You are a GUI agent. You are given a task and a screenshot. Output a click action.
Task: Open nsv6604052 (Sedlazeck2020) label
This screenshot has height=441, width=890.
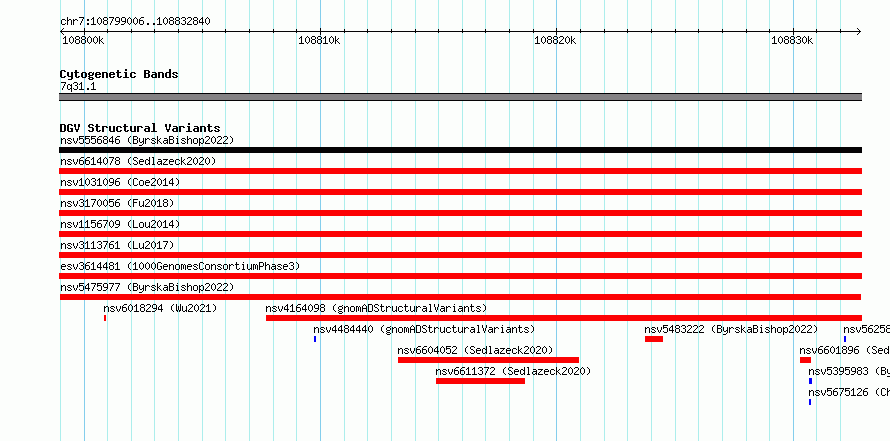(475, 350)
